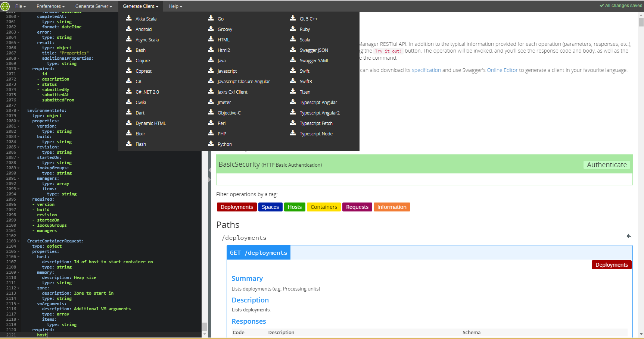Pick Objective-C from the client menu
Screen dimensions: 644x339
point(229,113)
